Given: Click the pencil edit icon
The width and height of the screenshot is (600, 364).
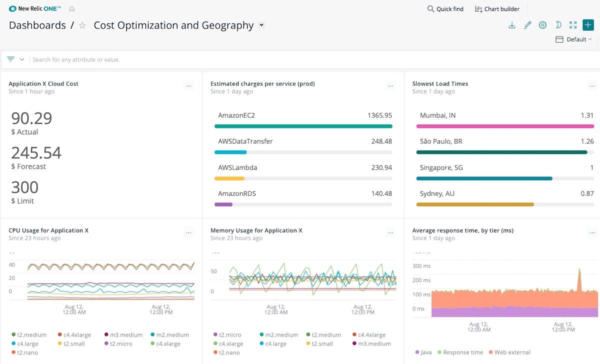Looking at the screenshot, I should point(527,25).
